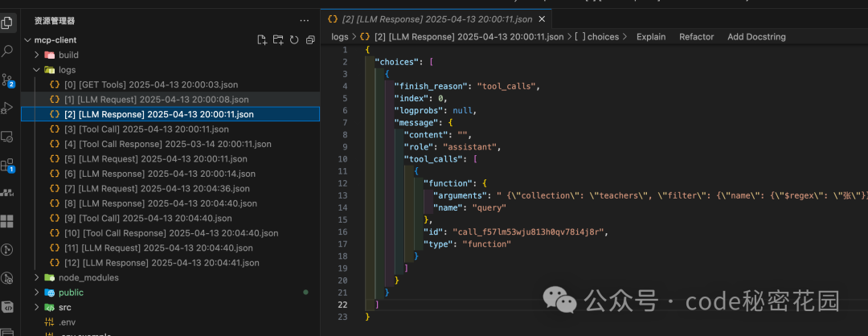Collapse all folders in explorer

click(x=310, y=40)
